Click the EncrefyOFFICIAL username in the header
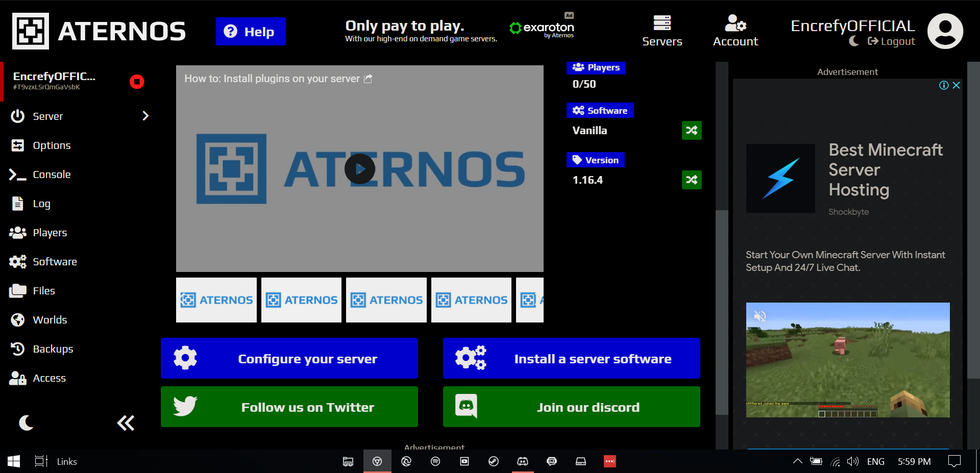980x473 pixels. pos(852,26)
